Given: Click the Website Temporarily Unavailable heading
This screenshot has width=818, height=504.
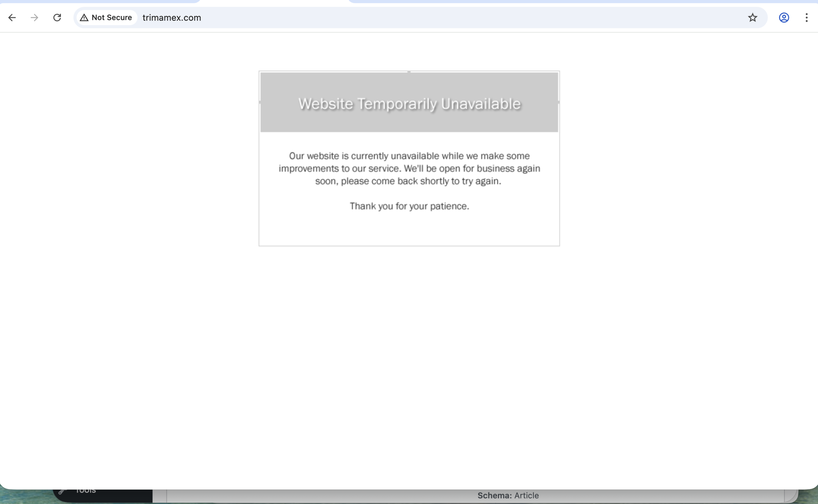Looking at the screenshot, I should [409, 104].
